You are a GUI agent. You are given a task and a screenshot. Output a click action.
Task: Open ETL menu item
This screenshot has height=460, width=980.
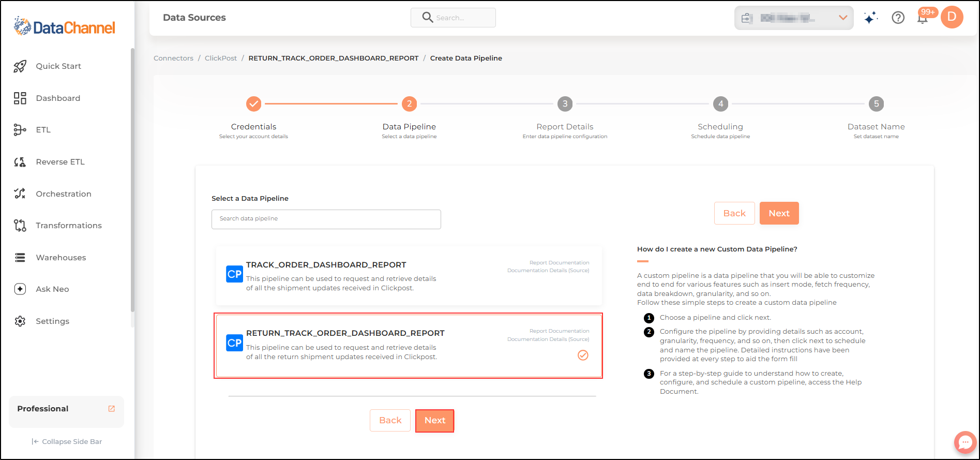(x=43, y=130)
